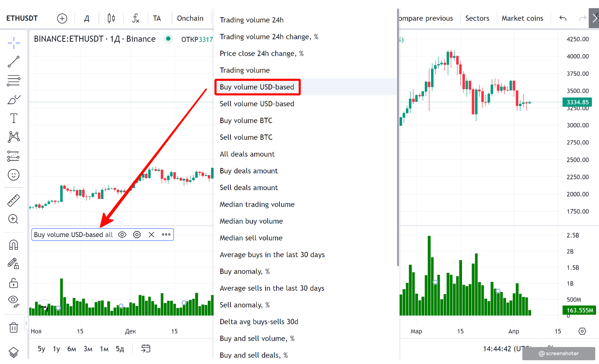
Task: Open the indicators fx dropdown
Action: click(135, 18)
